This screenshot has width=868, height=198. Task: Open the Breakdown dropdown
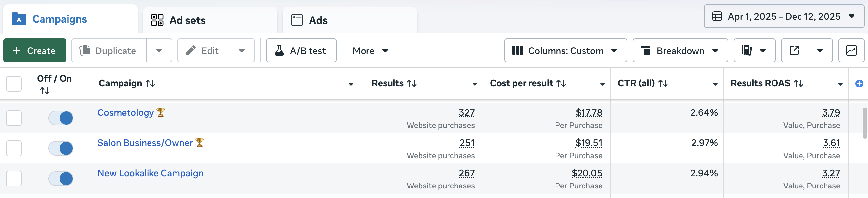point(680,51)
